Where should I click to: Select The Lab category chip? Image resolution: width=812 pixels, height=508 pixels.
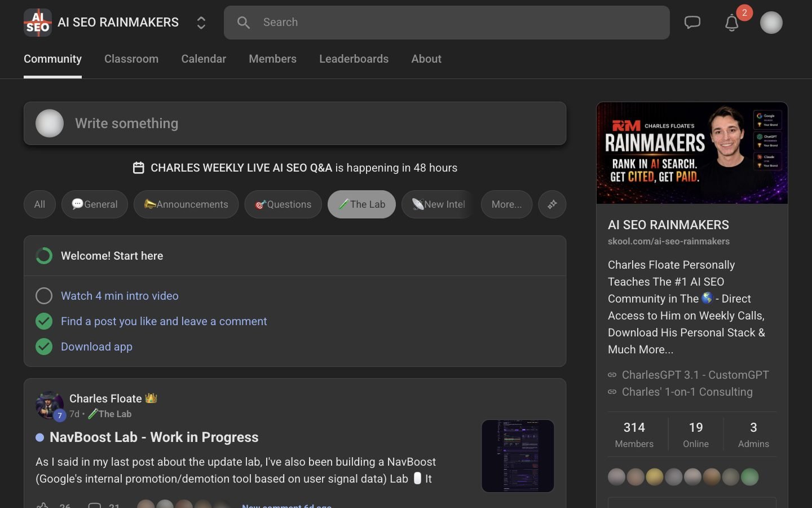pos(361,204)
